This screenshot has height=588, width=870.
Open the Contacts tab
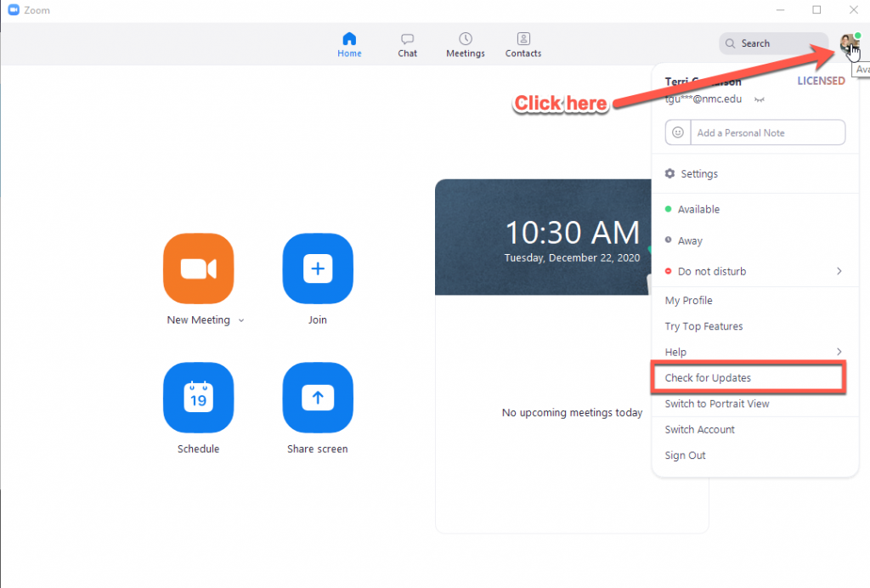pyautogui.click(x=523, y=45)
